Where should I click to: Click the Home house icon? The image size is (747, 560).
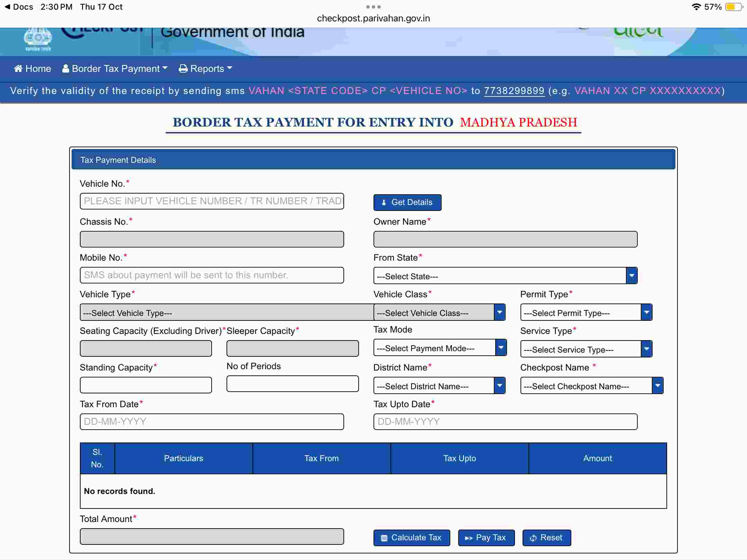tap(18, 68)
